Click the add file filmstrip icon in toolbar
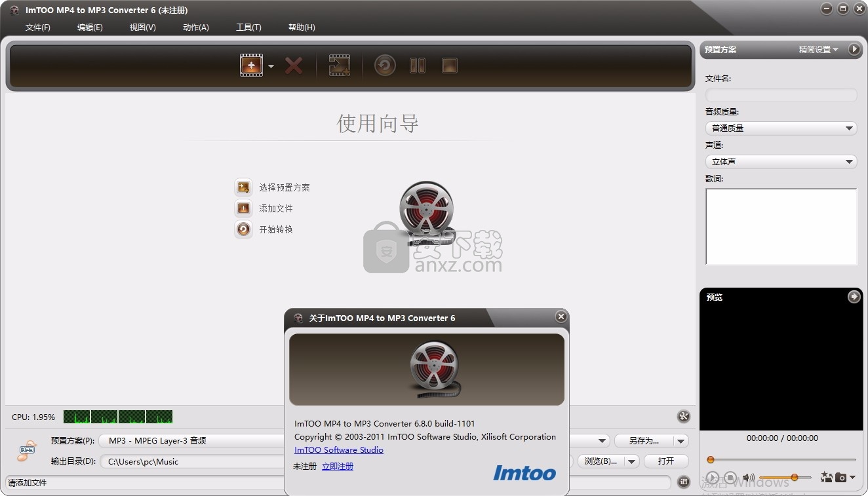 click(251, 66)
